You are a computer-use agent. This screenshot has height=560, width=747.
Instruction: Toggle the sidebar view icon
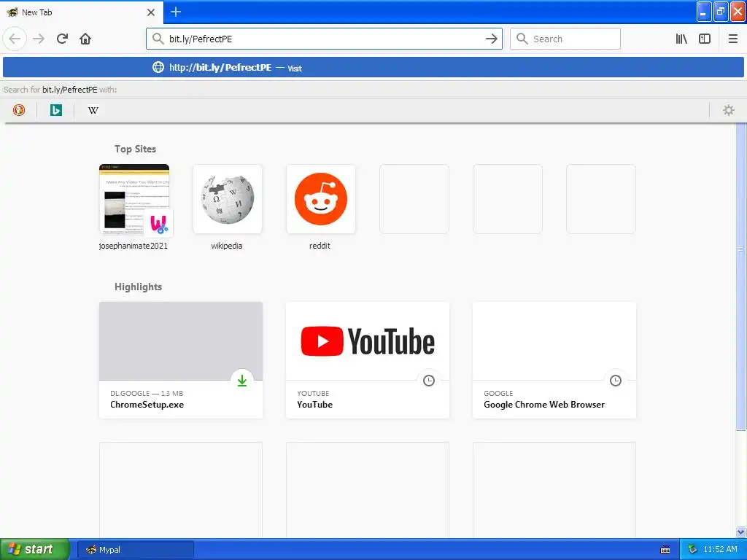[x=705, y=39]
